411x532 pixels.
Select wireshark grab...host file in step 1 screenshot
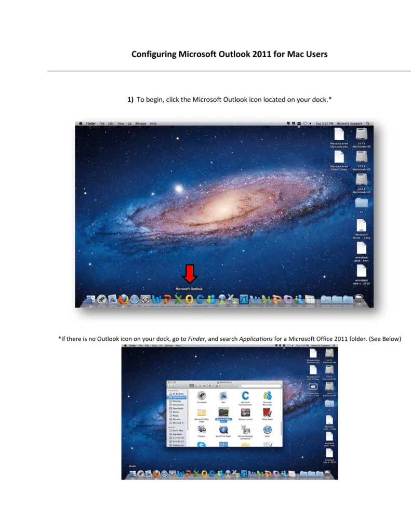tap(362, 252)
